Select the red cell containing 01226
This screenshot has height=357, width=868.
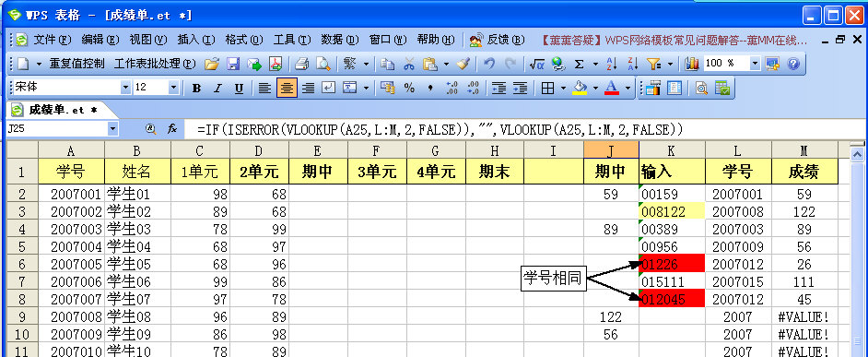(672, 264)
